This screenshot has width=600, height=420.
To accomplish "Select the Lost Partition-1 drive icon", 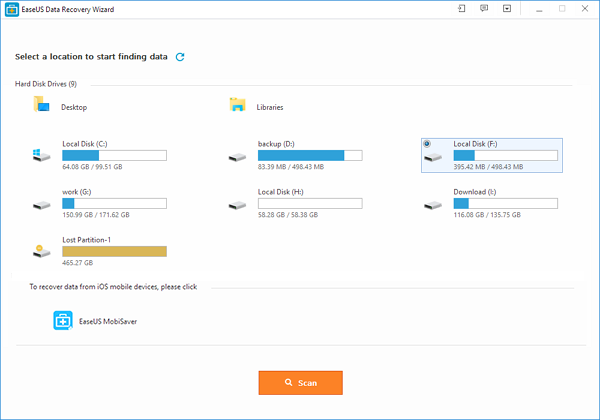I will click(41, 252).
